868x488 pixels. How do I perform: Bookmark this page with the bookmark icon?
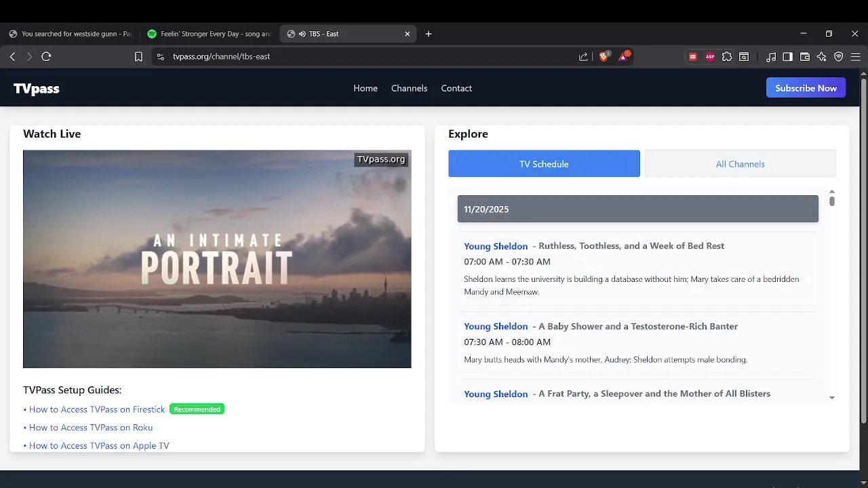(x=138, y=57)
